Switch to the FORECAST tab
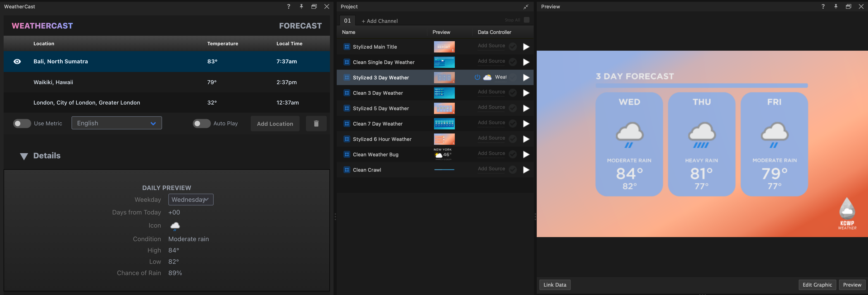Screen dimensions: 868x295 click(300, 25)
